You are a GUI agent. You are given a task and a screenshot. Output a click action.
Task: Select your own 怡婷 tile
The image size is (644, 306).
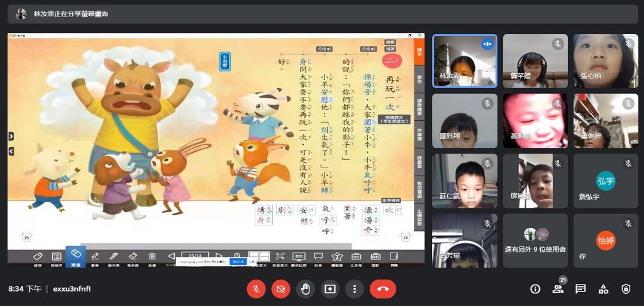[606, 241]
